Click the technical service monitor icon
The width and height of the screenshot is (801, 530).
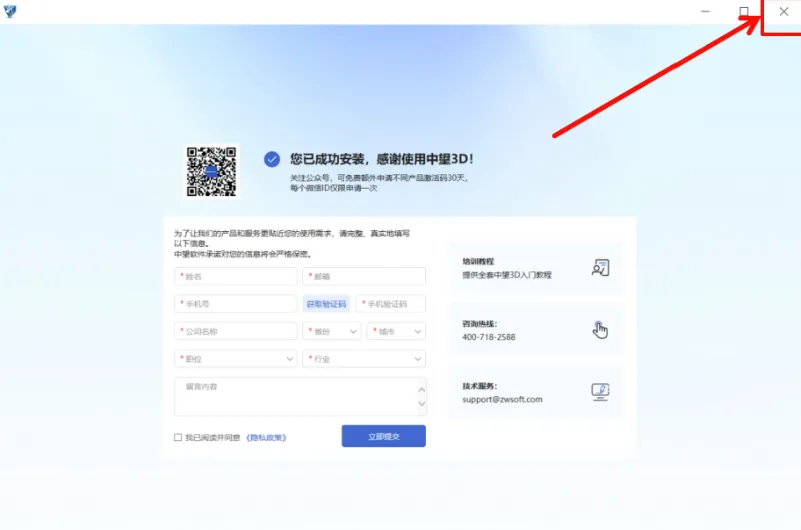tap(600, 392)
